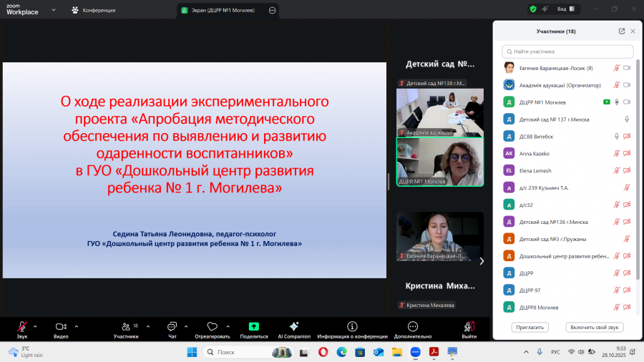The width and height of the screenshot is (644, 362).
Task: Pop out the participants panel
Action: click(x=622, y=31)
